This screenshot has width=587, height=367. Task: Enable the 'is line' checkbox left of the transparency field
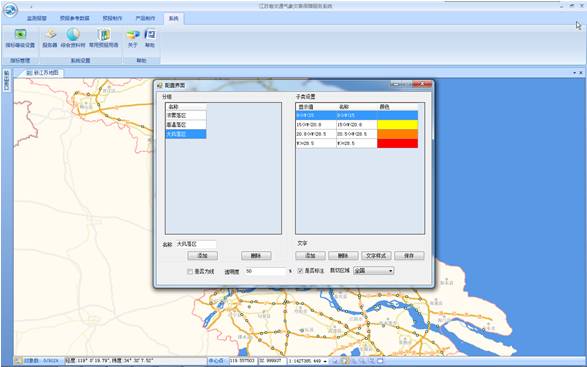tap(190, 272)
